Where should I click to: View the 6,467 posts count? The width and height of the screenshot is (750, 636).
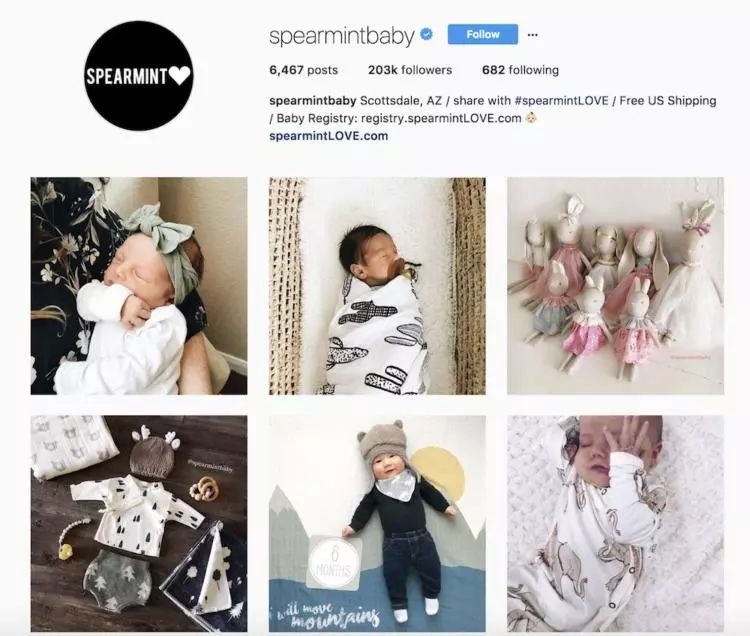coord(303,70)
